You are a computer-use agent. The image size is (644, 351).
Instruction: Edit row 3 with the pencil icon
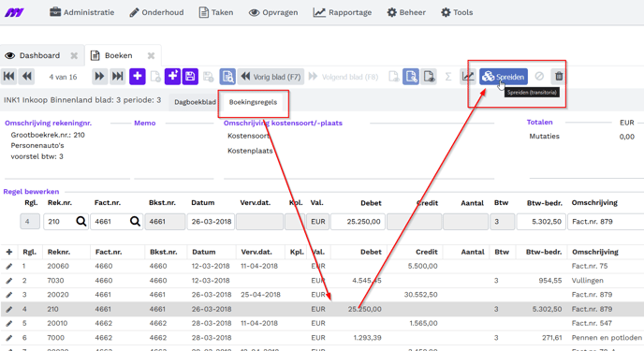pos(9,295)
